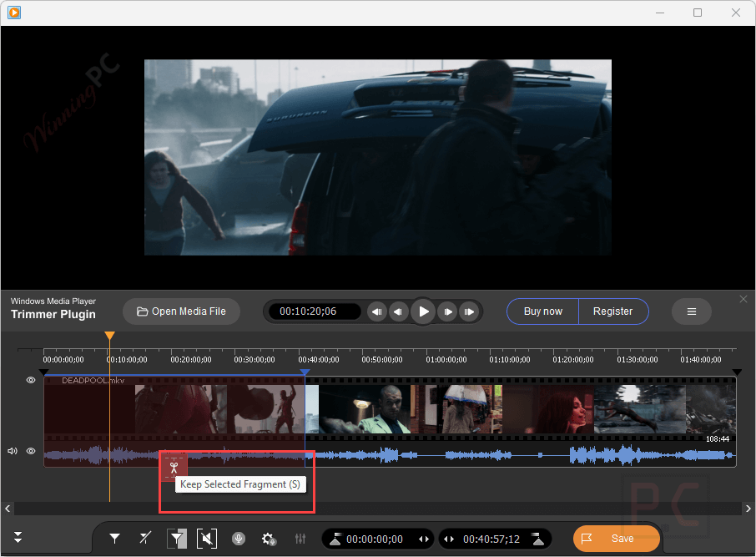Viewport: 756px width, 557px height.
Task: Click the horizontal timeline scrollbar track
Action: coord(377,509)
